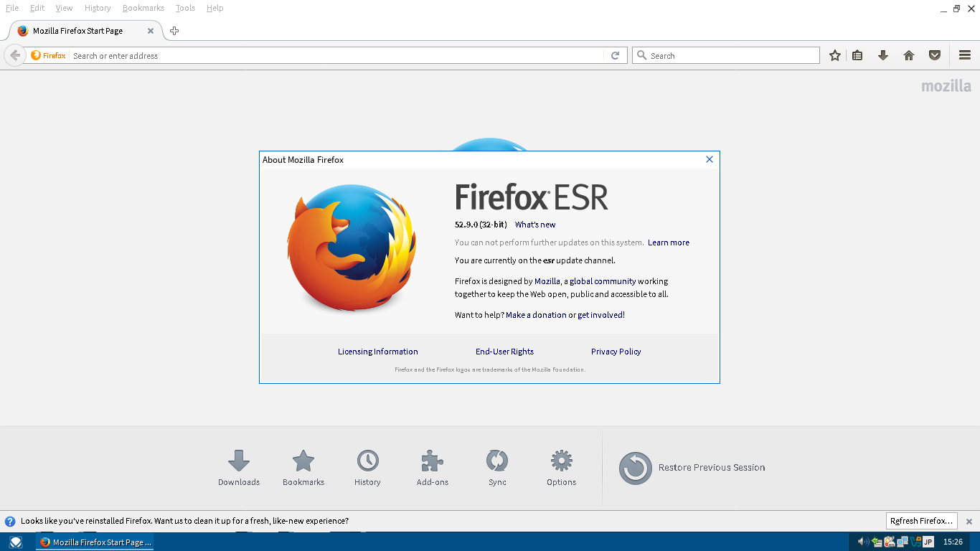This screenshot has width=980, height=551.
Task: Open a new tab with plus icon
Action: (174, 31)
